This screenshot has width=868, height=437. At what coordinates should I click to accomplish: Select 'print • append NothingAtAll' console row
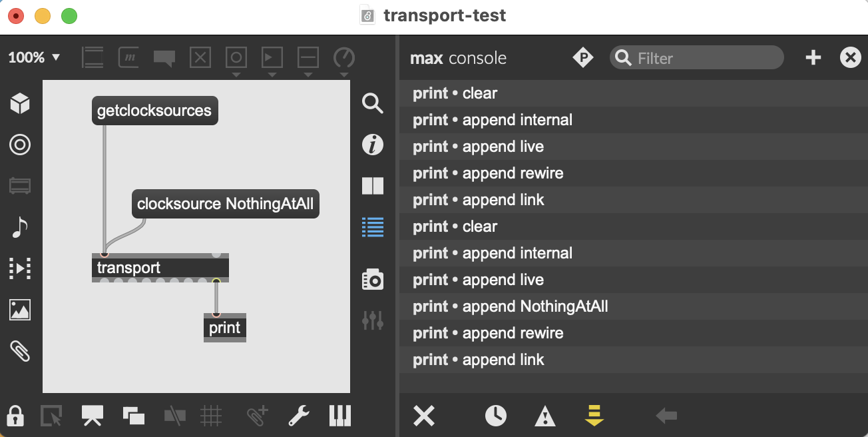tap(510, 306)
